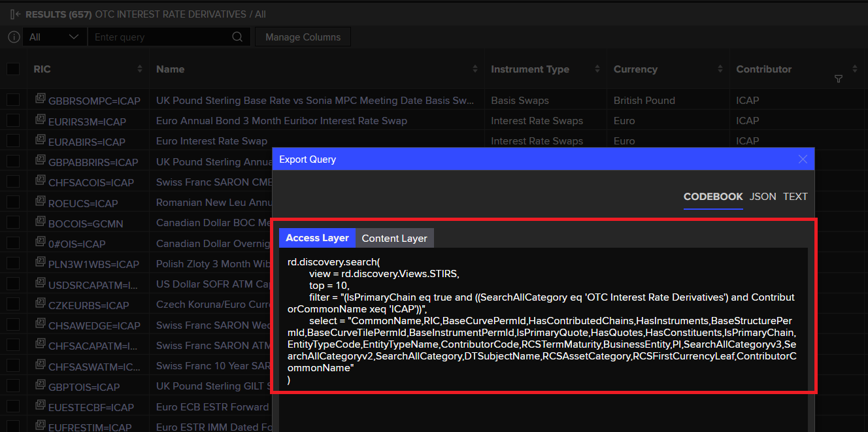868x432 pixels.
Task: Switch to the JSON export tab
Action: coord(763,197)
